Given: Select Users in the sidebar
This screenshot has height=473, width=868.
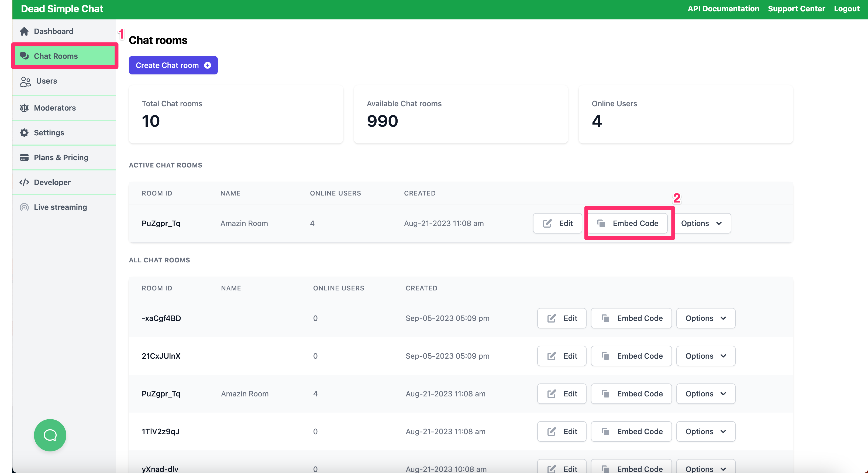Looking at the screenshot, I should (x=64, y=81).
